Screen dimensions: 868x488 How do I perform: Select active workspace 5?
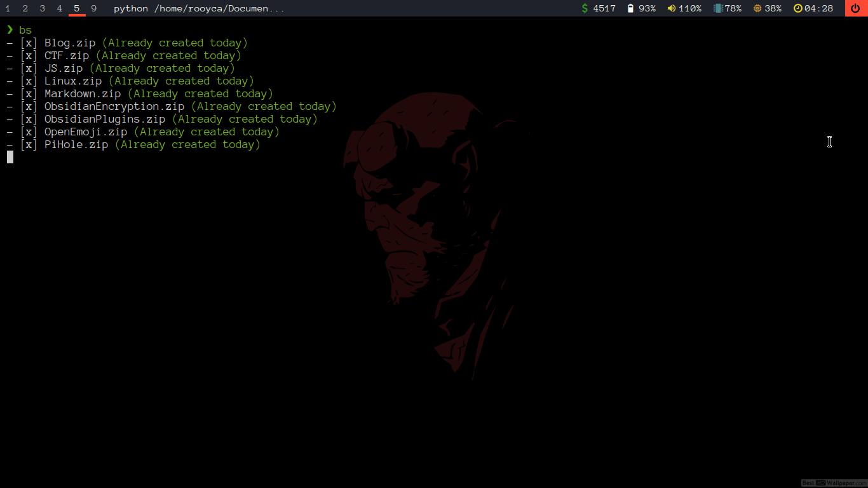(77, 8)
